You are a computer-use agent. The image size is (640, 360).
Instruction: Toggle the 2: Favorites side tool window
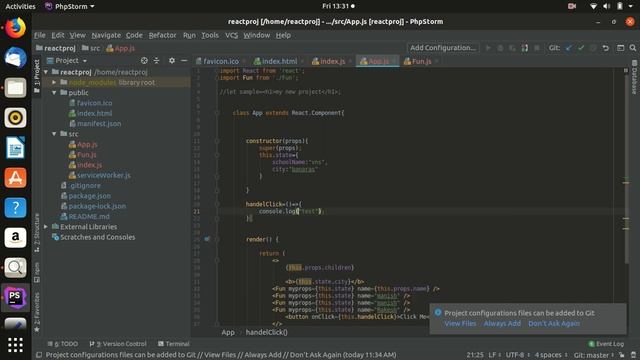coord(37,312)
